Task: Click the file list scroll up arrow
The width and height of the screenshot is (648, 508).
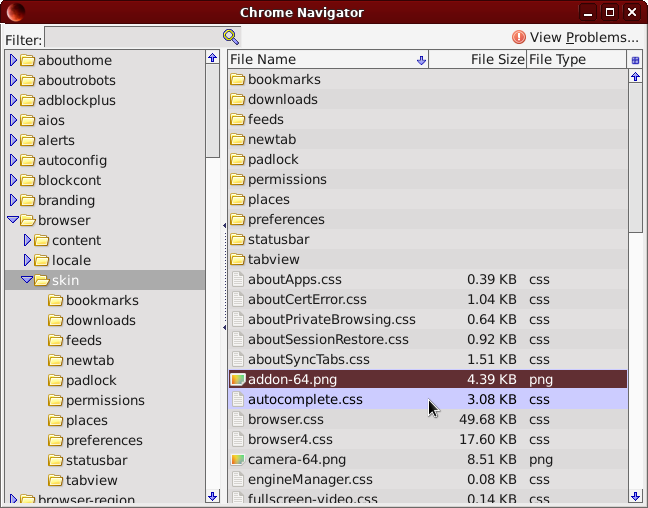Action: tap(635, 76)
